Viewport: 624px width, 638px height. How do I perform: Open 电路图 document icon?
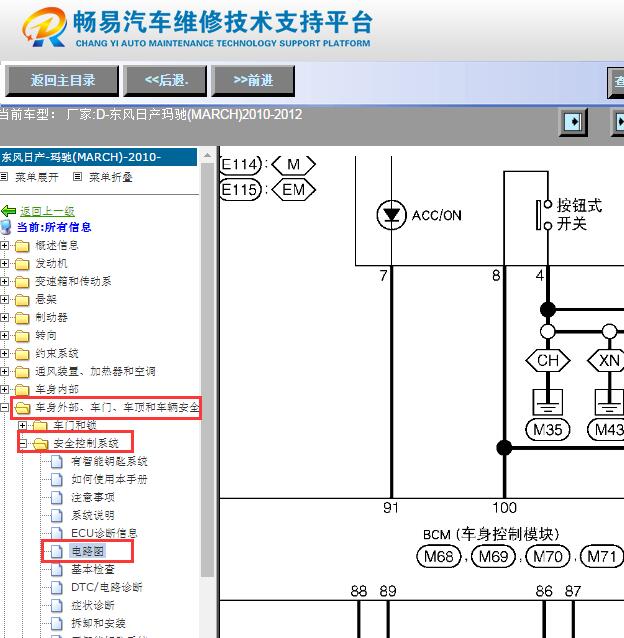pyautogui.click(x=57, y=551)
